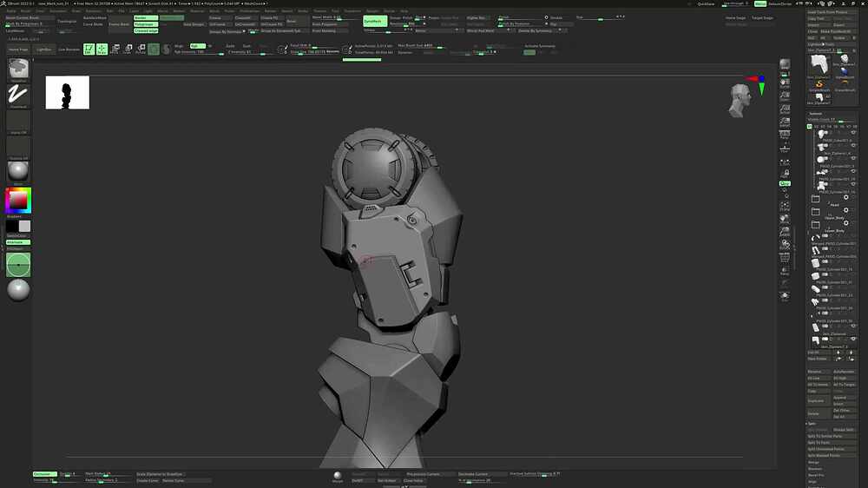868x488 pixels.
Task: Expand the Merge section
Action: (x=813, y=462)
